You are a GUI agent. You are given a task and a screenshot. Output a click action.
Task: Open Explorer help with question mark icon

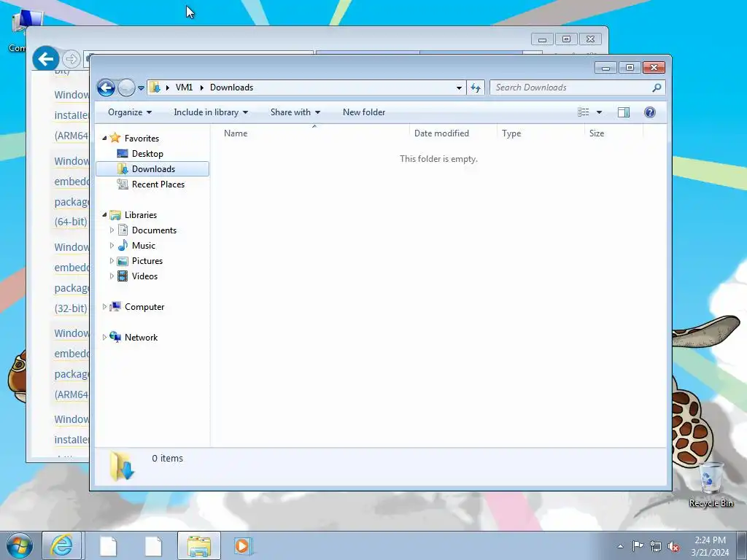pos(650,112)
